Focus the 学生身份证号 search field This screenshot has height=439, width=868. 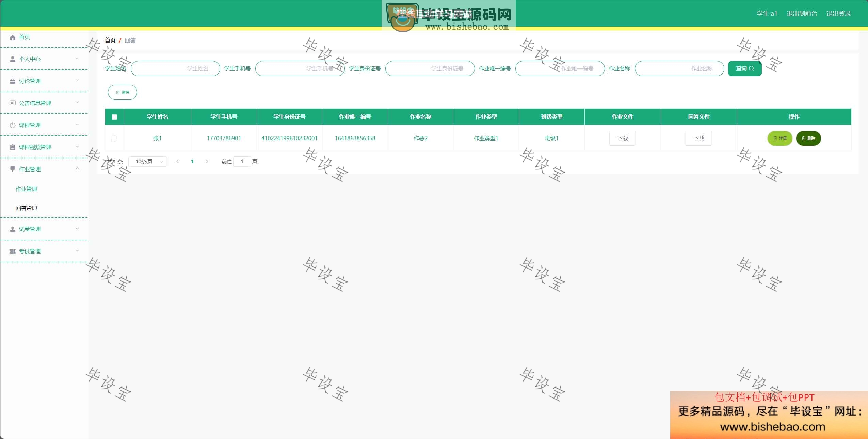(430, 68)
